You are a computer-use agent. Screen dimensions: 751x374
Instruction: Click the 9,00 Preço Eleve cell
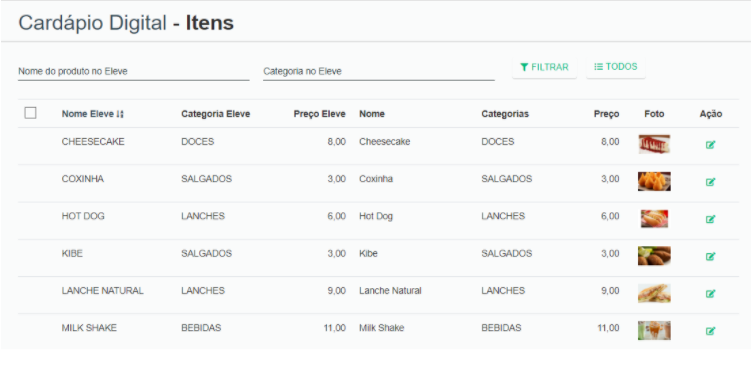point(336,291)
